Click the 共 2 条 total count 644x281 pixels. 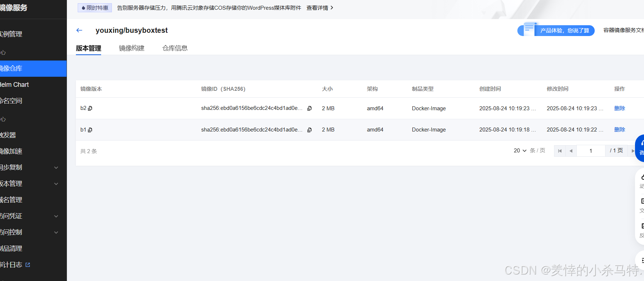[89, 151]
